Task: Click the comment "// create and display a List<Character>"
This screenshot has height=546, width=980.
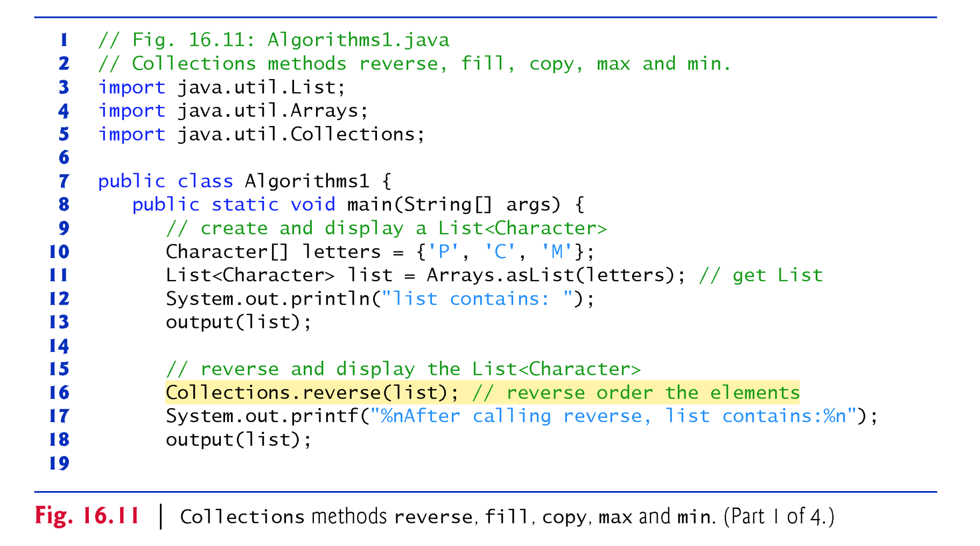Action: tap(386, 228)
